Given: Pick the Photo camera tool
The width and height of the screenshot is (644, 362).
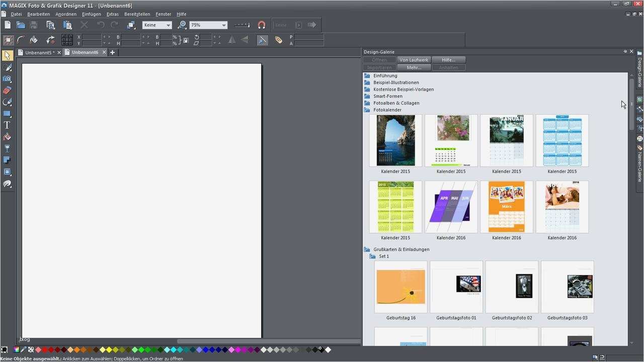Looking at the screenshot, I should click(x=7, y=79).
